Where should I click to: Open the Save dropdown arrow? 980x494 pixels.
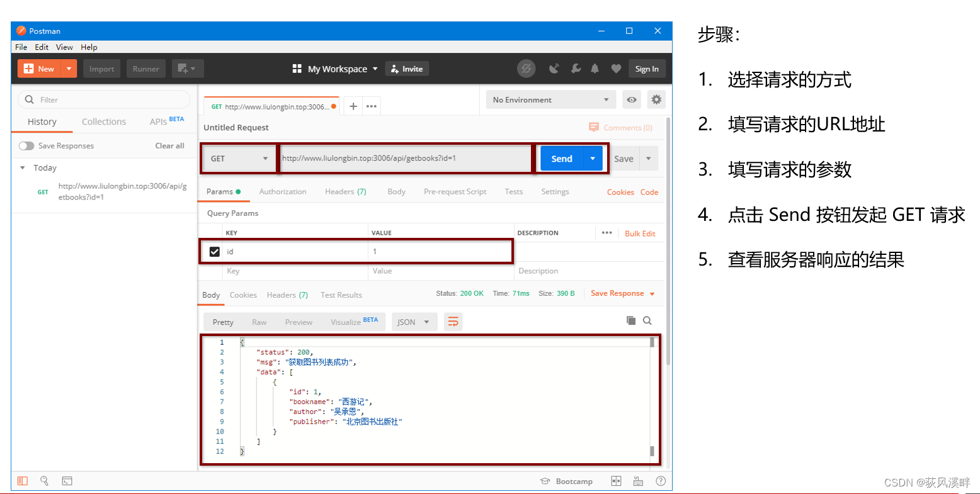(x=649, y=159)
